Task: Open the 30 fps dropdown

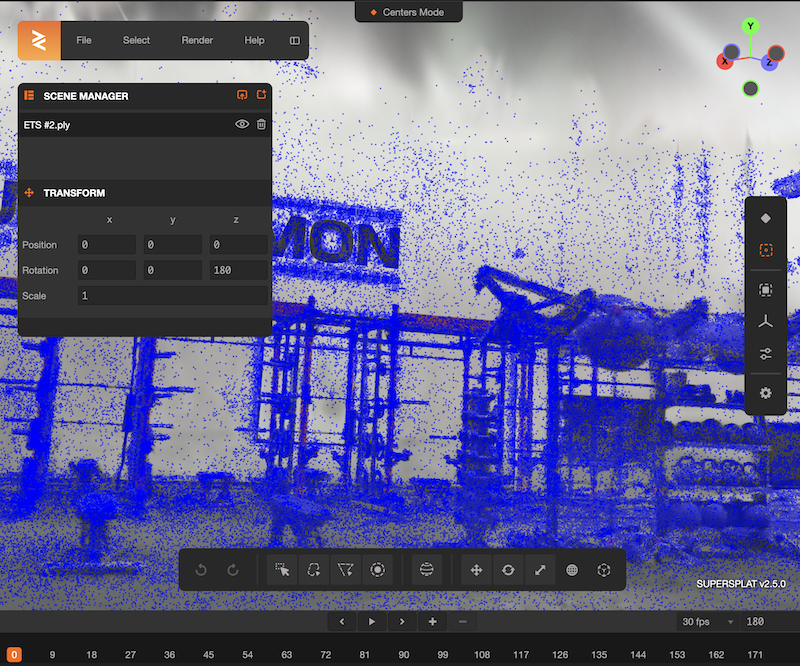Action: tap(707, 622)
